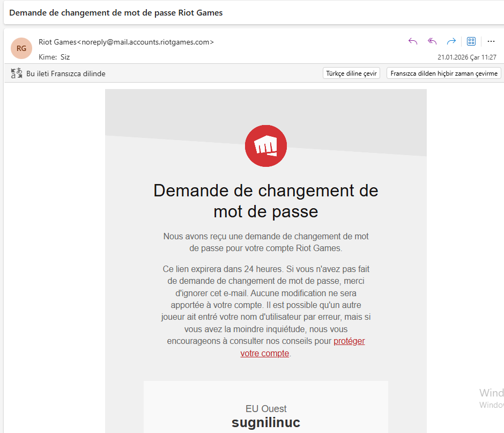Click the username 'sugnilinuc'
This screenshot has height=433, width=504.
266,422
